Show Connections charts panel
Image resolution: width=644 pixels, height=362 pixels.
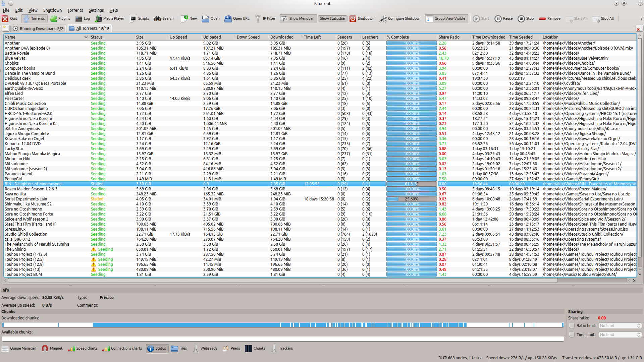[x=122, y=349]
